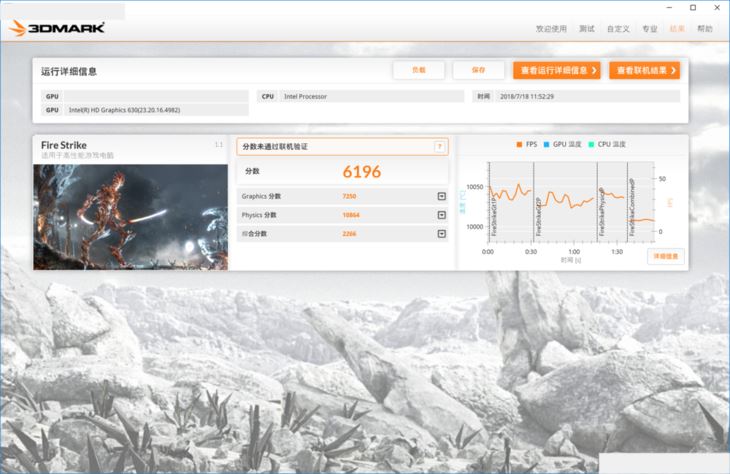Switch to the 测试 tab
730x474 pixels.
click(587, 29)
